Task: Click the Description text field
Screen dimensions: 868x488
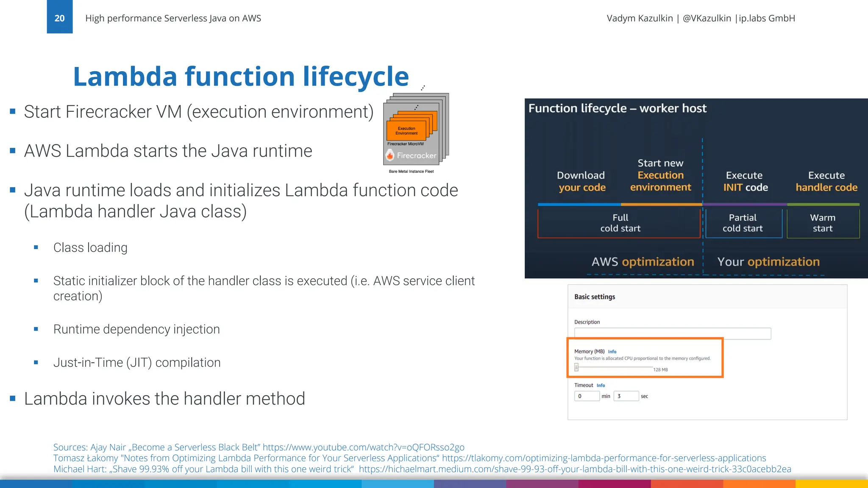Action: pos(672,333)
